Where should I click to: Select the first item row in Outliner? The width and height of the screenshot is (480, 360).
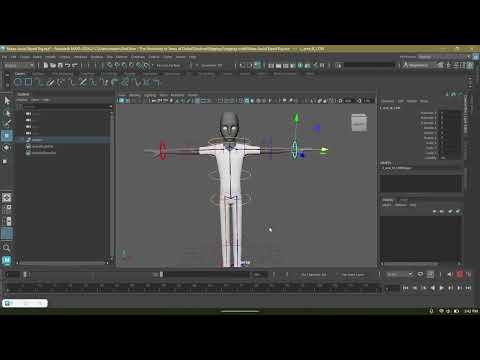(x=63, y=114)
